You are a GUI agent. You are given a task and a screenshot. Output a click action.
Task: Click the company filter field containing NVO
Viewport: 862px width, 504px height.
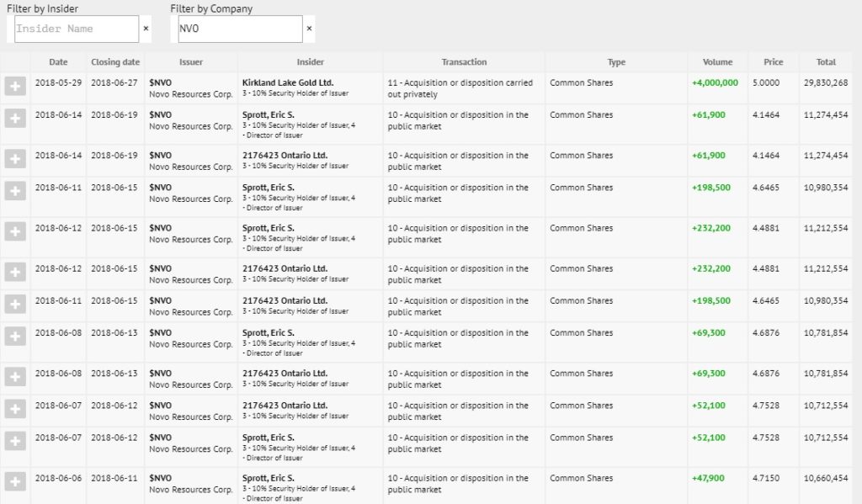[240, 29]
